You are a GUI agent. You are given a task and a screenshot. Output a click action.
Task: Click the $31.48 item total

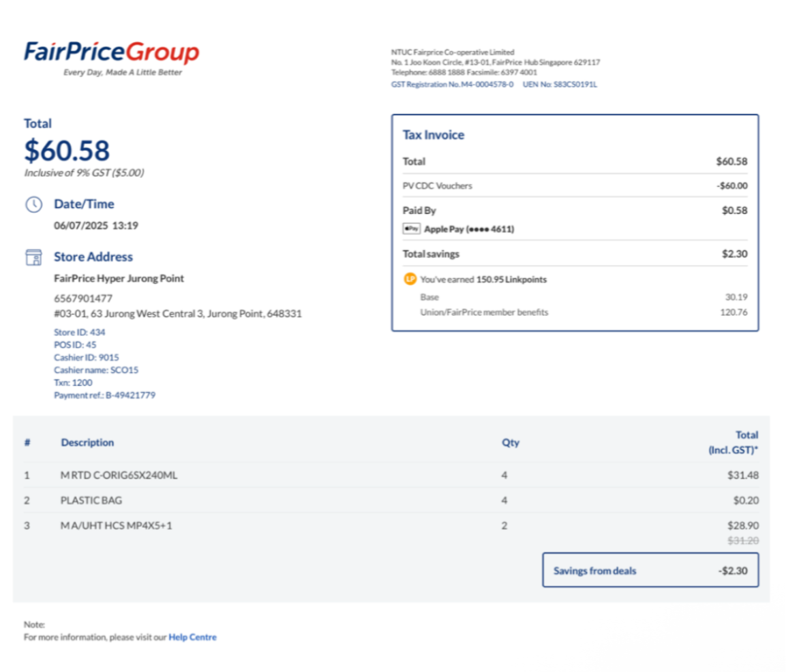743,475
